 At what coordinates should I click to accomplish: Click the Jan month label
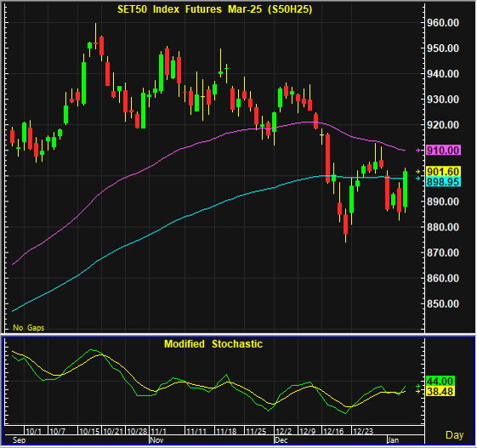tap(393, 440)
